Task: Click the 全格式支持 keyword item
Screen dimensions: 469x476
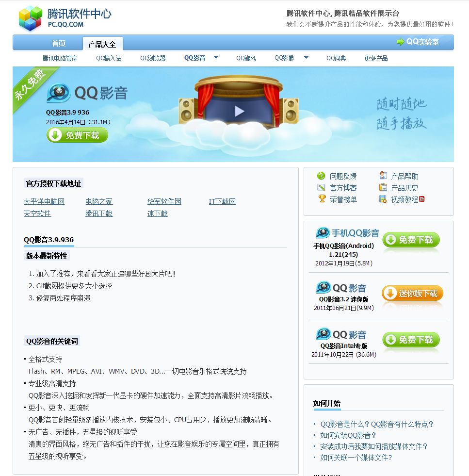Action: tap(45, 359)
